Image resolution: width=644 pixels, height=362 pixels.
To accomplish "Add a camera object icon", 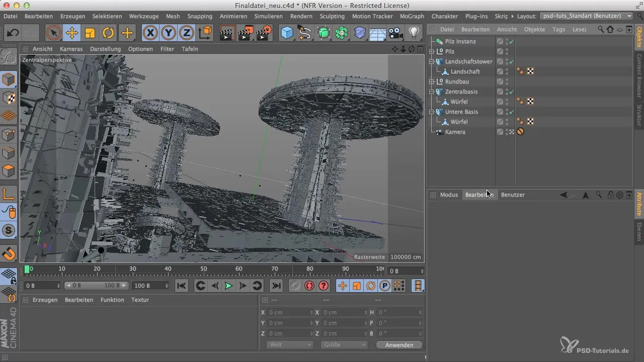I will tap(396, 33).
